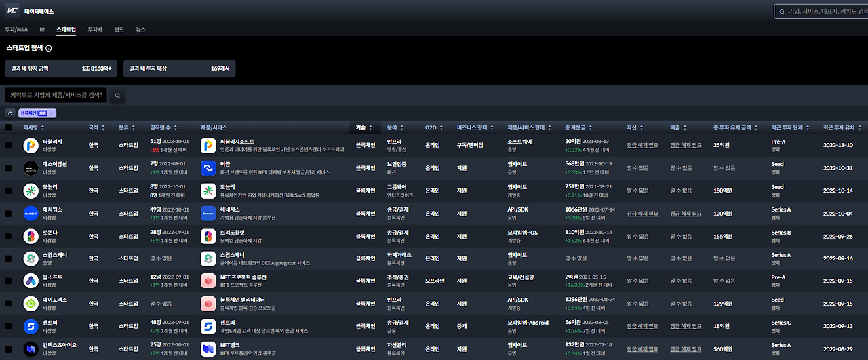Focus the keyword company search field
Image resolution: width=868 pixels, height=360 pixels.
click(x=56, y=96)
